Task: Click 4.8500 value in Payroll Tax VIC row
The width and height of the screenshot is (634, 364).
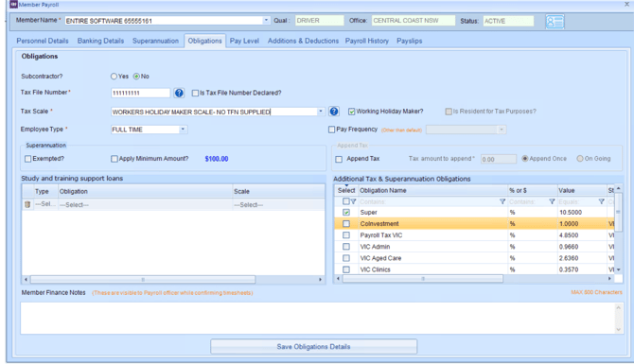Action: 569,235
